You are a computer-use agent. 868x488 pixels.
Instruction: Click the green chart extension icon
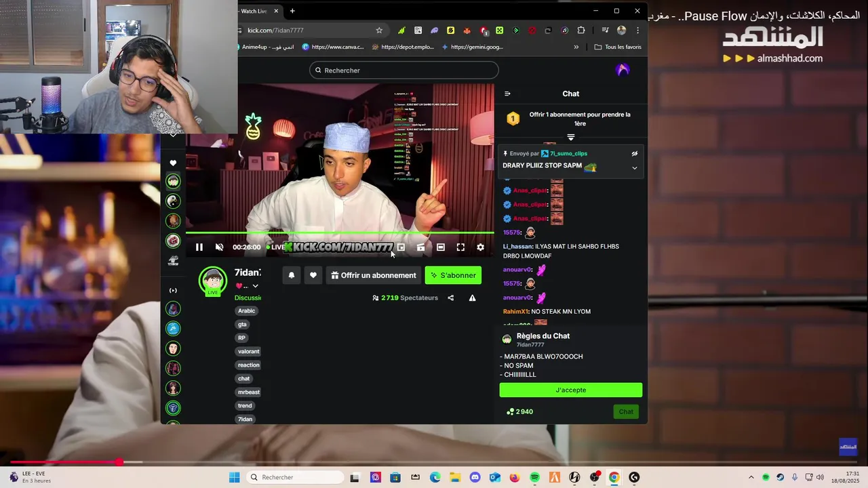[401, 30]
